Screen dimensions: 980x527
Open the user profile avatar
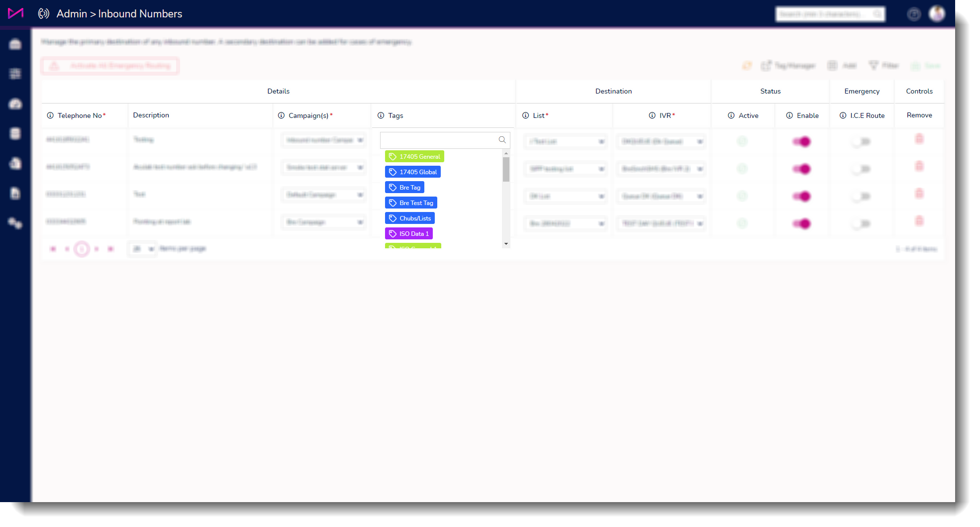point(937,13)
